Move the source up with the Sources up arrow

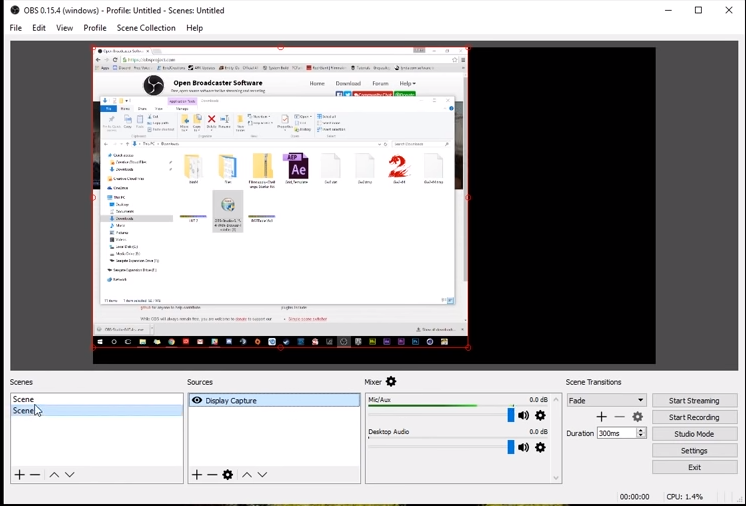tap(246, 475)
